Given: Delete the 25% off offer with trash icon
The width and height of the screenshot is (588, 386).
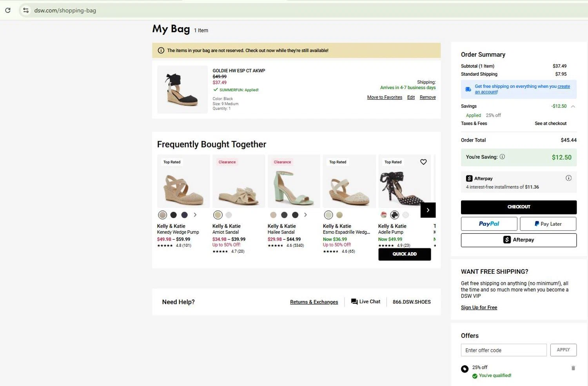Looking at the screenshot, I should click(573, 368).
